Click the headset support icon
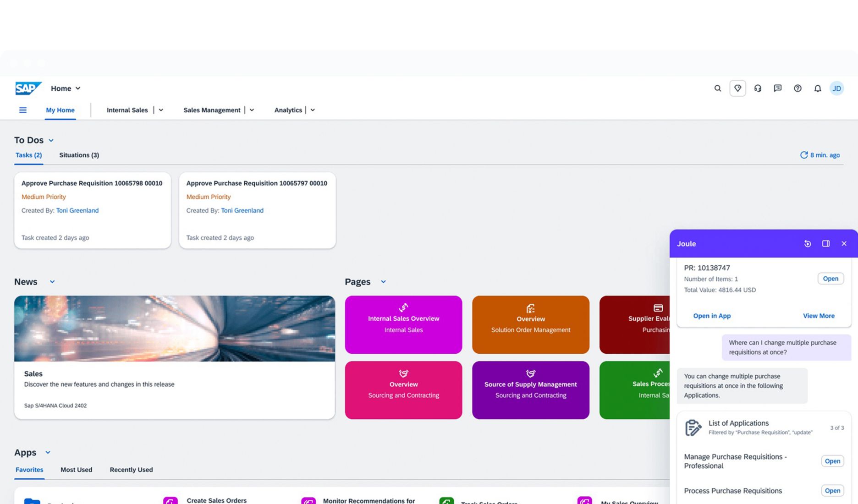The image size is (858, 504). [x=758, y=88]
